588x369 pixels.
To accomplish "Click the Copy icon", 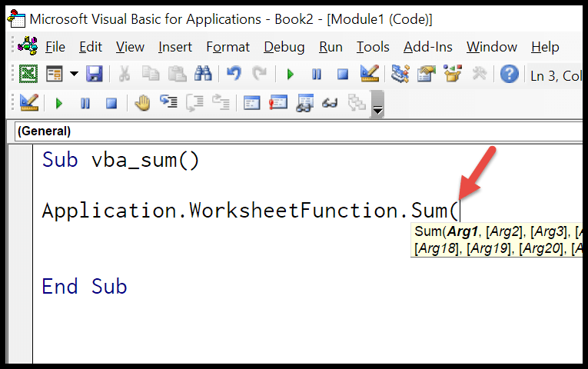I will pyautogui.click(x=151, y=74).
